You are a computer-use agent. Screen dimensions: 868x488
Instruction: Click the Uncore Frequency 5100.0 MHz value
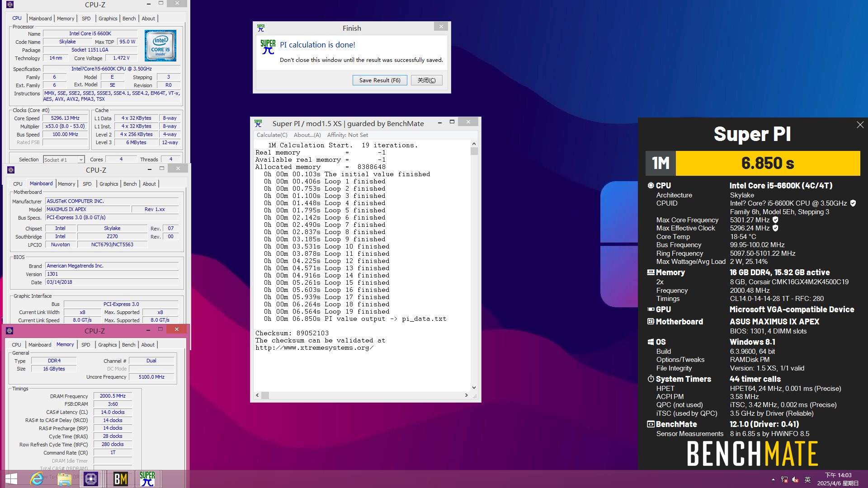coord(151,377)
